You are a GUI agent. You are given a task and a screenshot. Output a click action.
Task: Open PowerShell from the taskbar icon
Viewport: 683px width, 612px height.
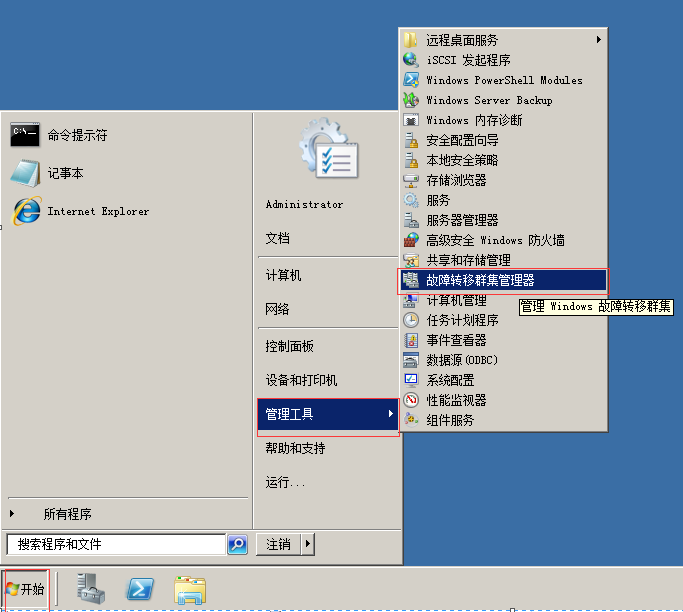point(140,589)
